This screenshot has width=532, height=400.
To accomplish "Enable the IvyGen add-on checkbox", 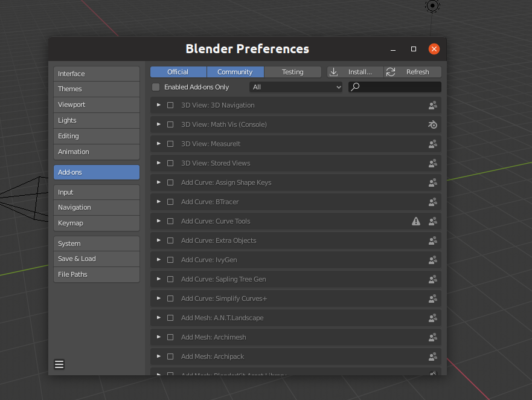I will coord(170,260).
